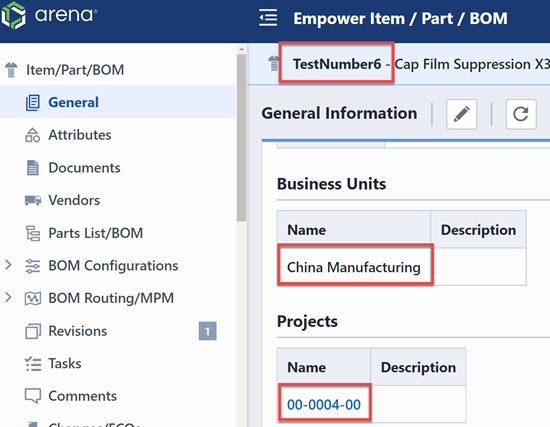Click the Parts List/BOM tree icon

(x=33, y=233)
